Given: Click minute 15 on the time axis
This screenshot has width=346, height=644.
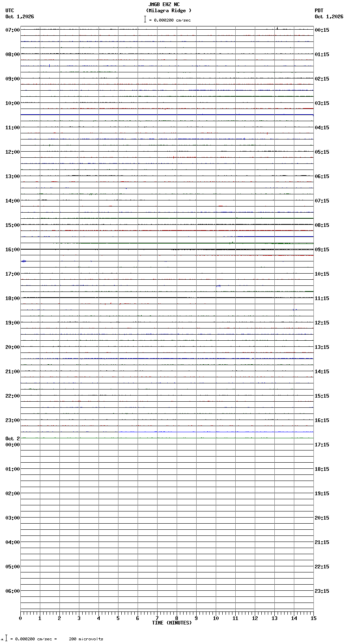Looking at the screenshot, I should [x=313, y=618].
